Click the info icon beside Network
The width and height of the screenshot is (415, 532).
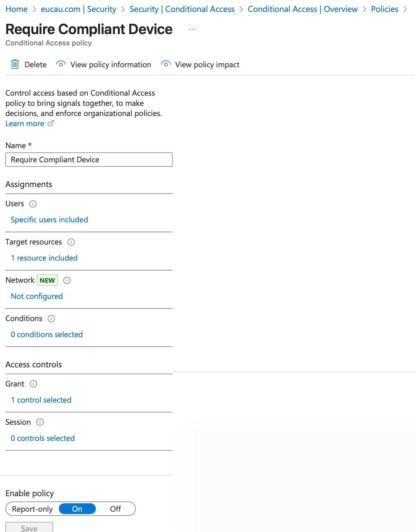click(x=67, y=280)
